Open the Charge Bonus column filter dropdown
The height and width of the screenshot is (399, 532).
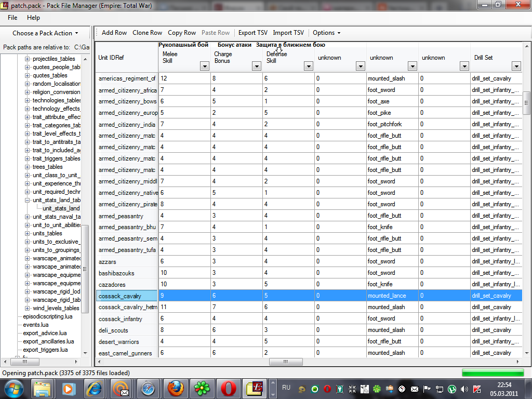pyautogui.click(x=257, y=66)
